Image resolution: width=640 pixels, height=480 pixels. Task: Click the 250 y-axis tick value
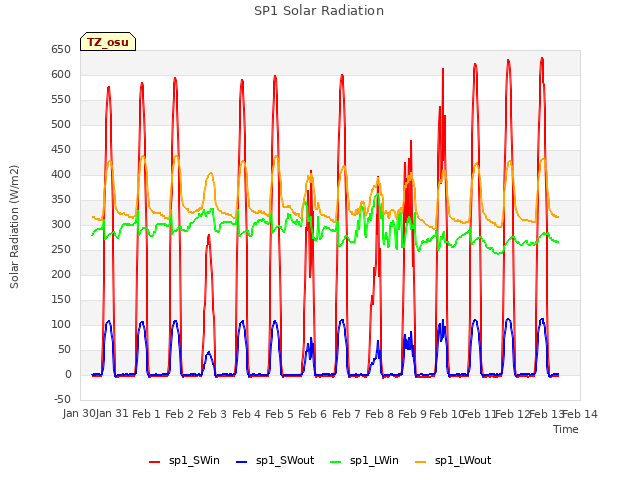point(61,249)
